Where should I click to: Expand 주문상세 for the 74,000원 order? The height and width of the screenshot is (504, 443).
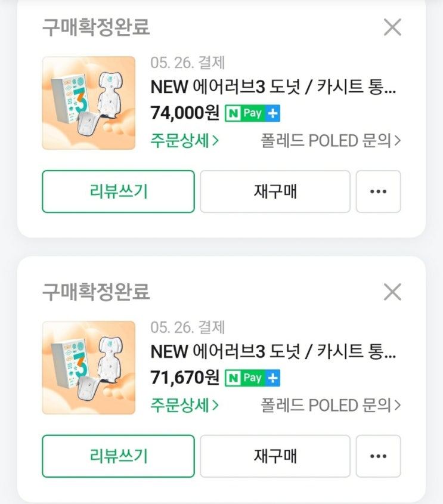point(185,141)
